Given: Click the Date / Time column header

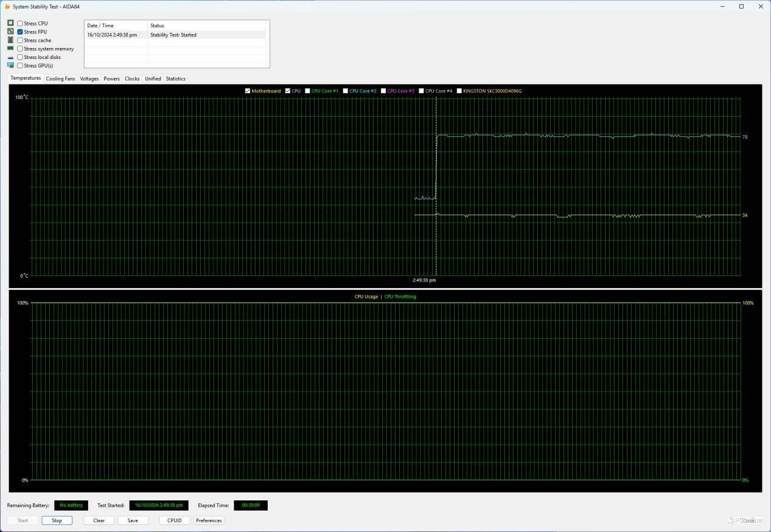Looking at the screenshot, I should pyautogui.click(x=116, y=26).
